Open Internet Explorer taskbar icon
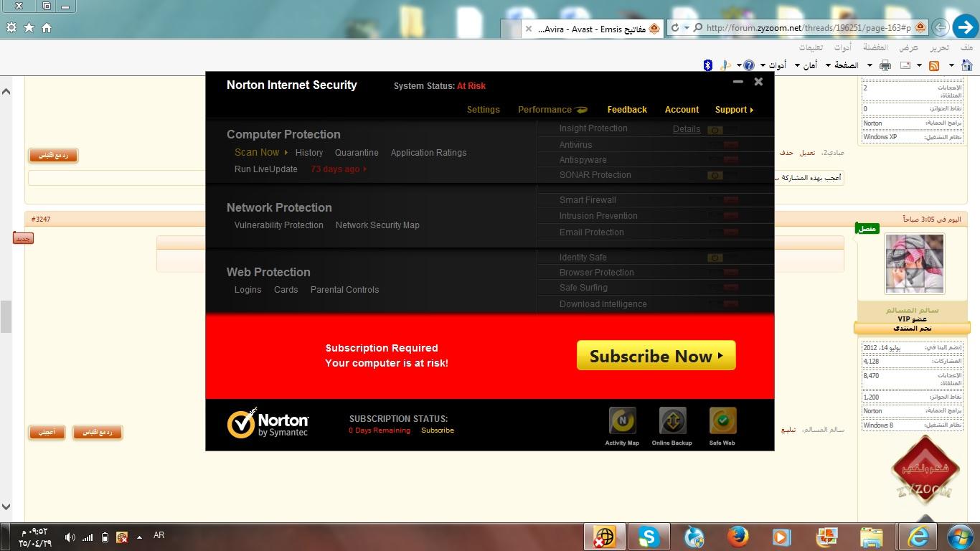This screenshot has height=551, width=980. click(x=918, y=537)
